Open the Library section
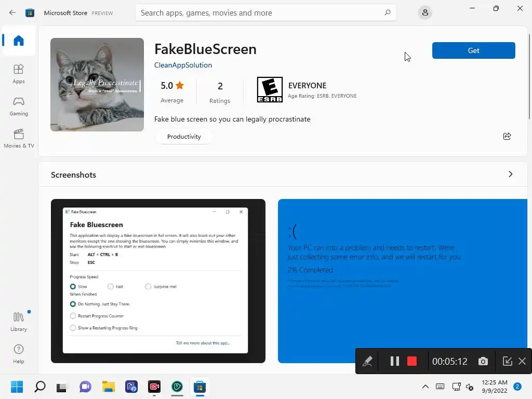Viewport: 532px width, 399px height. pyautogui.click(x=19, y=322)
